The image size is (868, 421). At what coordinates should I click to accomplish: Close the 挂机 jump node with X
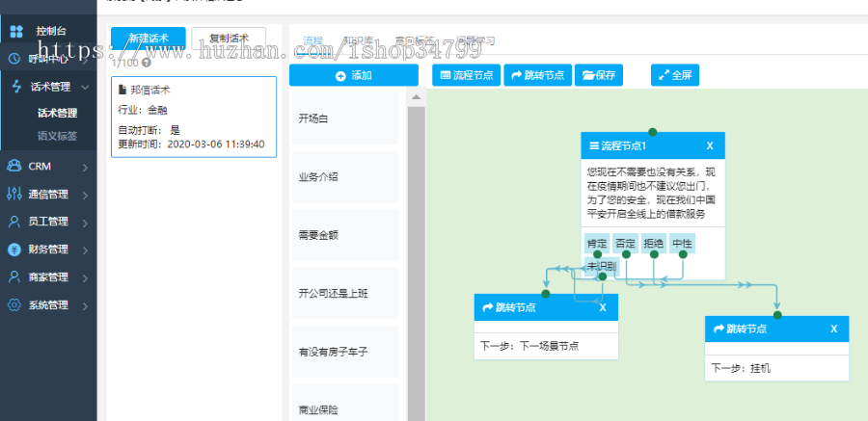pyautogui.click(x=833, y=329)
